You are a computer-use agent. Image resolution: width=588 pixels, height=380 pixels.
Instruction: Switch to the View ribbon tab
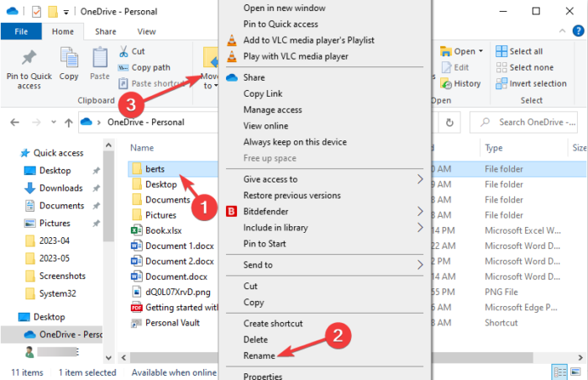pos(146,31)
